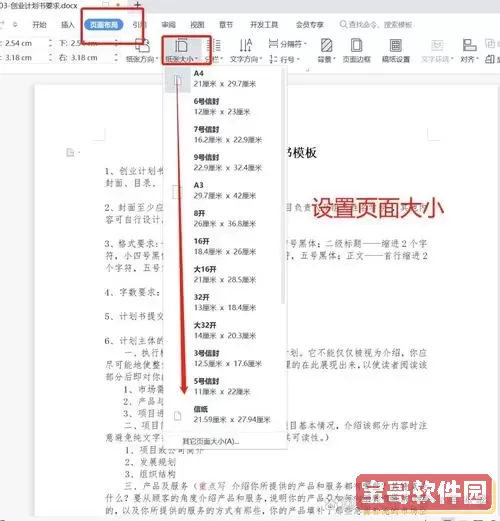Click the page icon beside 信纸

pos(177,416)
